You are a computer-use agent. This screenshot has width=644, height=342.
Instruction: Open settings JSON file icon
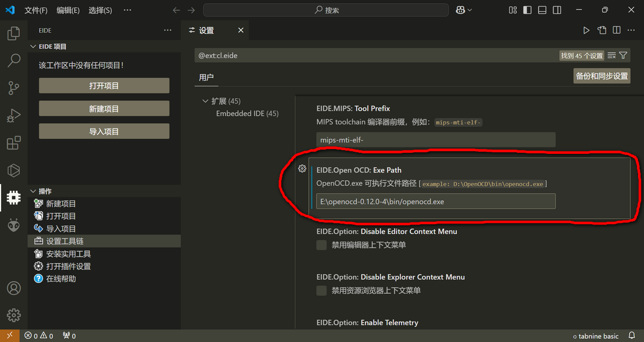602,31
